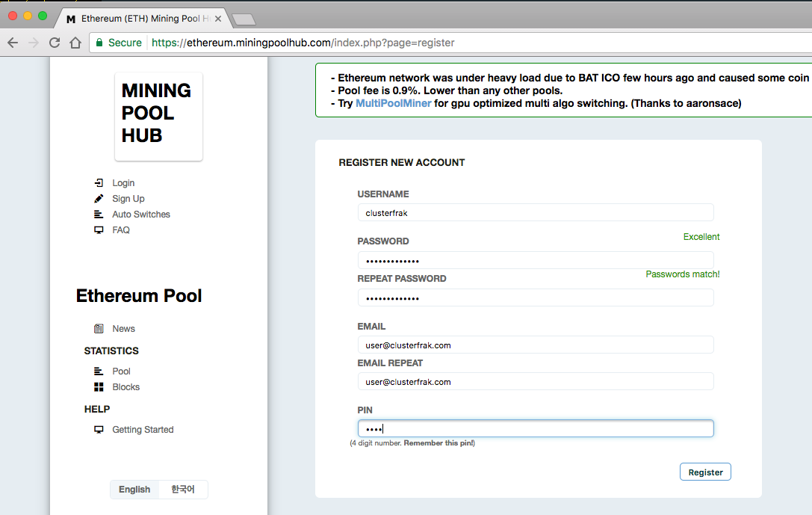Click the Mining Pool Hub logo
The height and width of the screenshot is (515, 812).
pos(158,116)
